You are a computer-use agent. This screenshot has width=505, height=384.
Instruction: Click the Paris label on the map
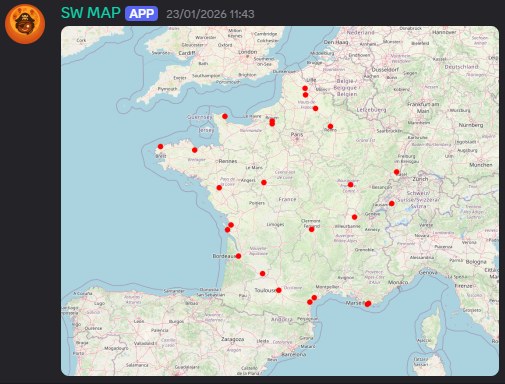tap(297, 134)
